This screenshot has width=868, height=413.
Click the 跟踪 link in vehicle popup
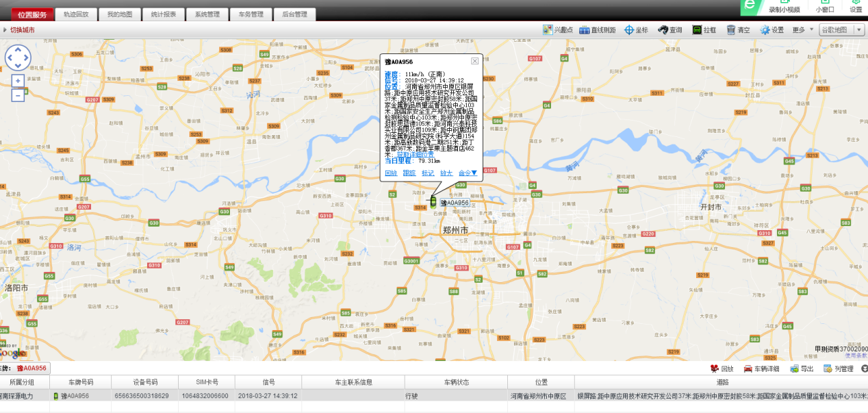point(409,173)
